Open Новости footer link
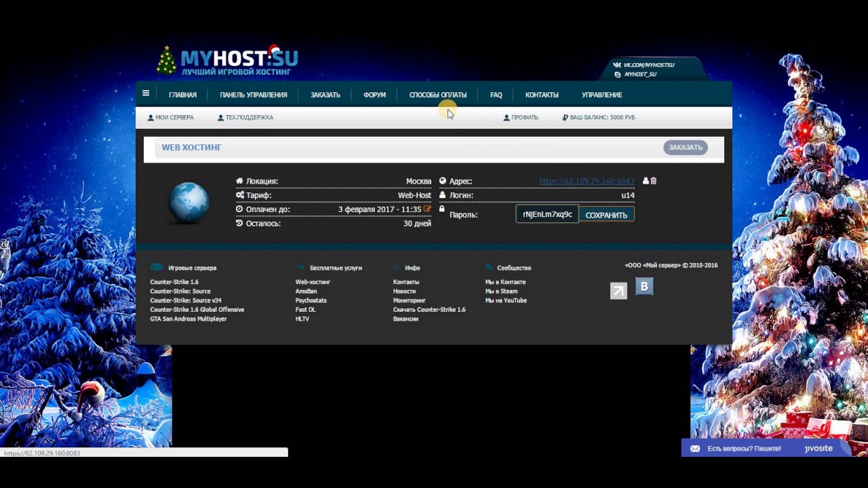This screenshot has width=868, height=488. [x=404, y=291]
